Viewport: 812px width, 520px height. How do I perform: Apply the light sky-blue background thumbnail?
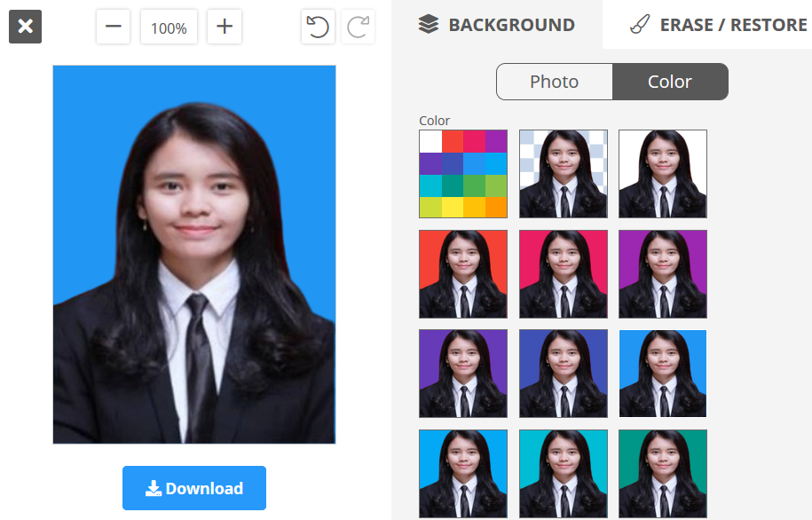coord(463,473)
